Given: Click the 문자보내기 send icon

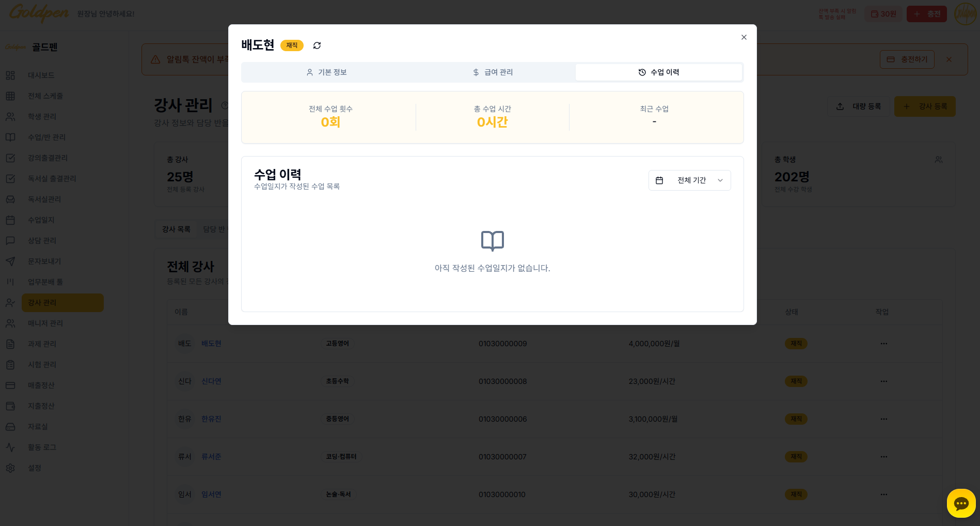Looking at the screenshot, I should click(x=10, y=261).
